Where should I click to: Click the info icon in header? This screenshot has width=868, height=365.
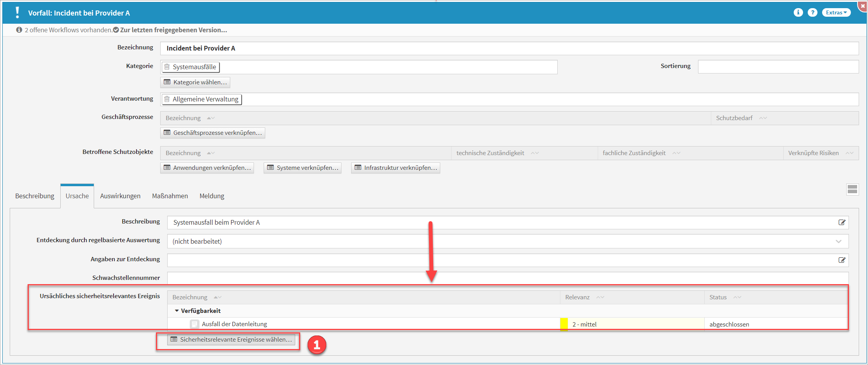point(798,12)
